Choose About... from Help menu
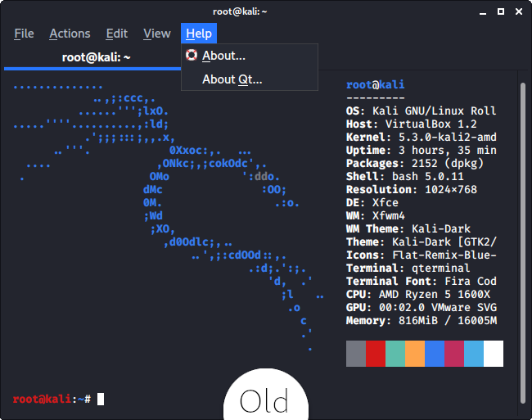Viewport: 532px width, 420px height. [250, 56]
